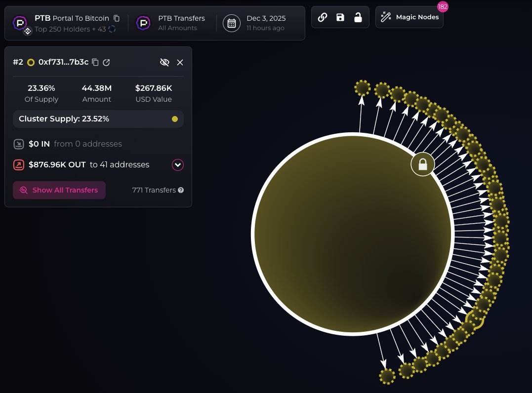Image resolution: width=532 pixels, height=393 pixels.
Task: Open the calendar date picker icon
Action: 231,23
